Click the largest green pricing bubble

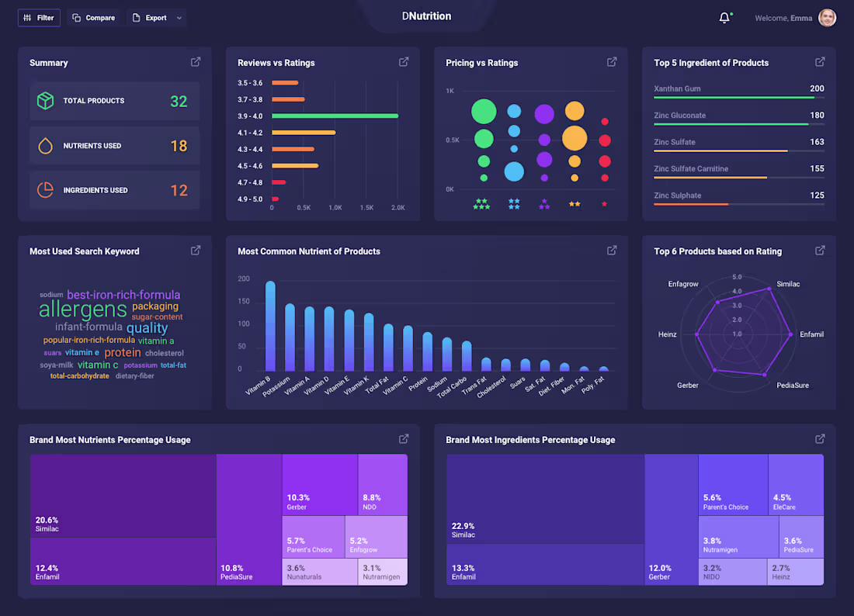[x=484, y=112]
